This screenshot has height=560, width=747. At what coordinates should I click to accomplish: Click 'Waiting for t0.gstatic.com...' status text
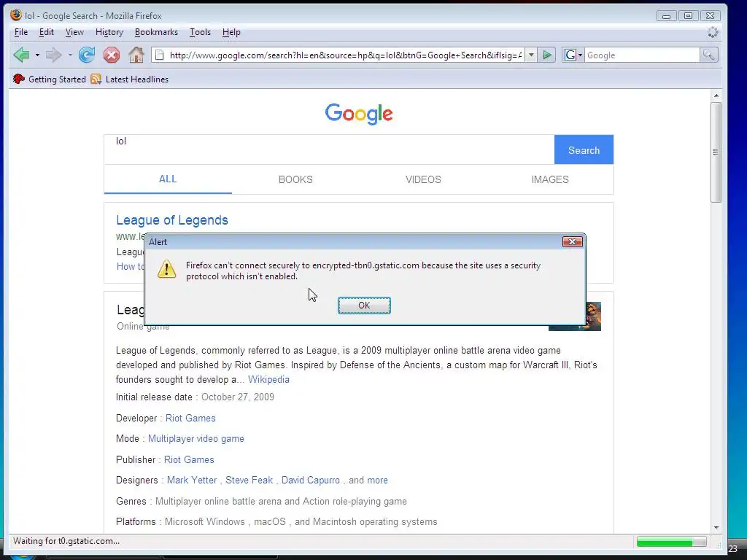pos(66,541)
